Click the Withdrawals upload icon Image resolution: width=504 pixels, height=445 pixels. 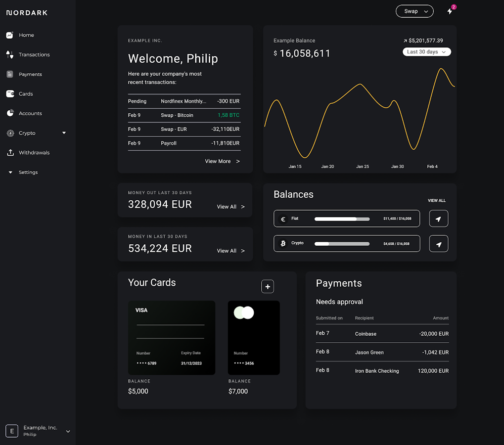[x=9, y=152]
